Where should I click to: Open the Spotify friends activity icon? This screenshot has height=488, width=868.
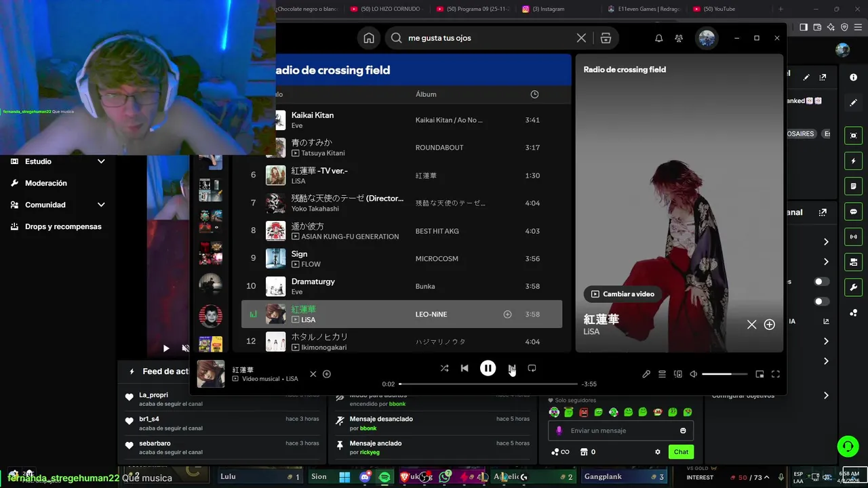coord(679,38)
